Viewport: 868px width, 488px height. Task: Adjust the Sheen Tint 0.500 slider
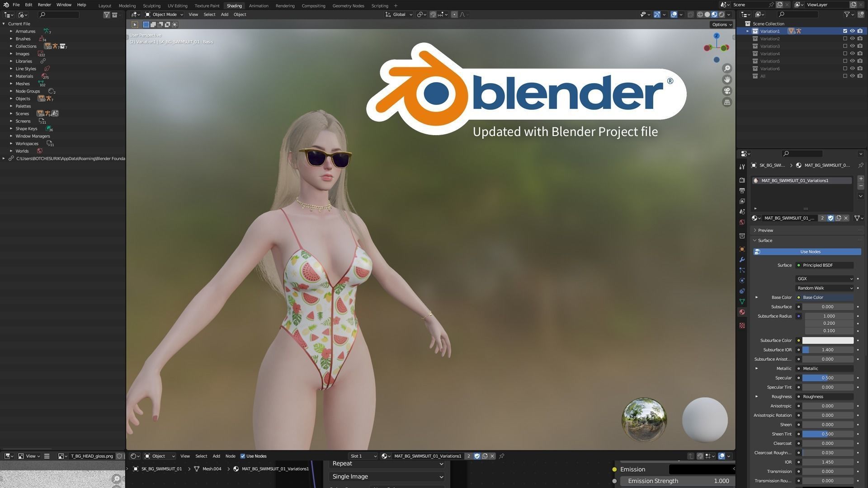828,434
